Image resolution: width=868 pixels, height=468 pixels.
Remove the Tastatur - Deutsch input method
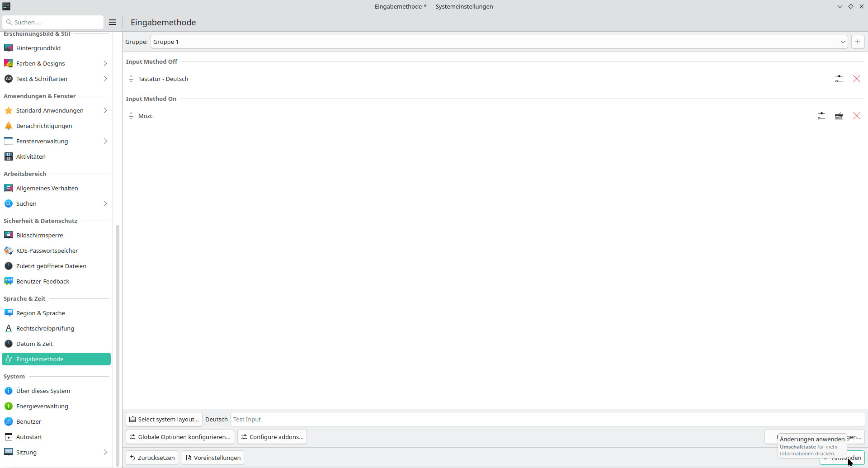[856, 79]
